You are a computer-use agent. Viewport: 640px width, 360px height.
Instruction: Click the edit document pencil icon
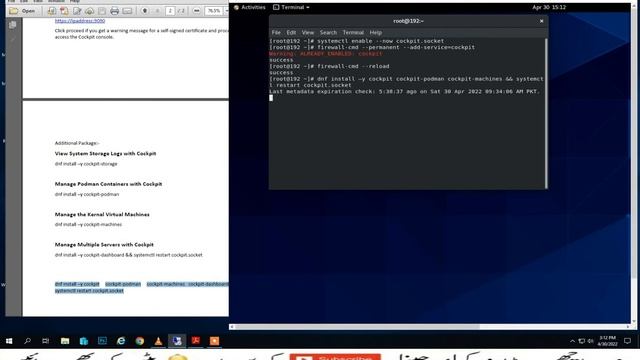(x=77, y=11)
